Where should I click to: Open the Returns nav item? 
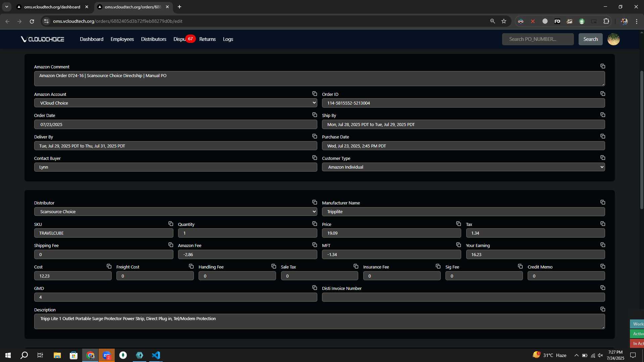pyautogui.click(x=207, y=39)
